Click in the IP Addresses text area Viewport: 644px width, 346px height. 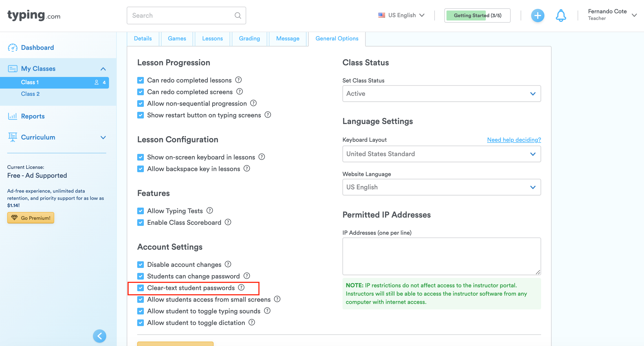tap(441, 256)
